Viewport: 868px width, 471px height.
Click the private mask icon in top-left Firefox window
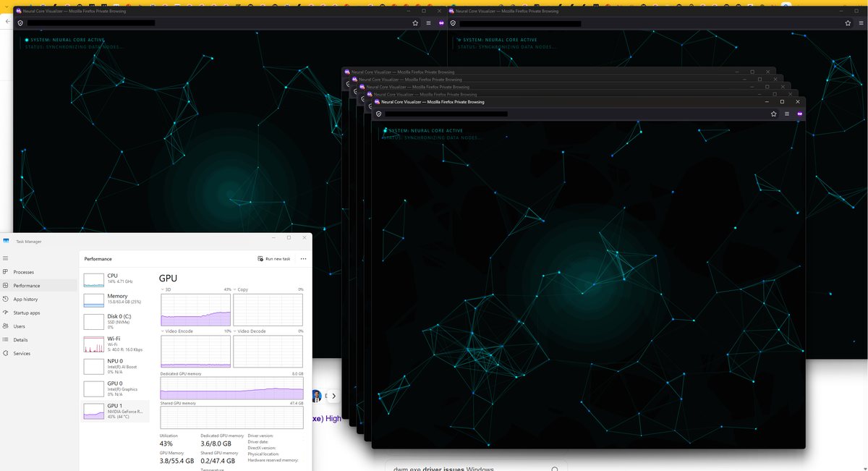[441, 23]
